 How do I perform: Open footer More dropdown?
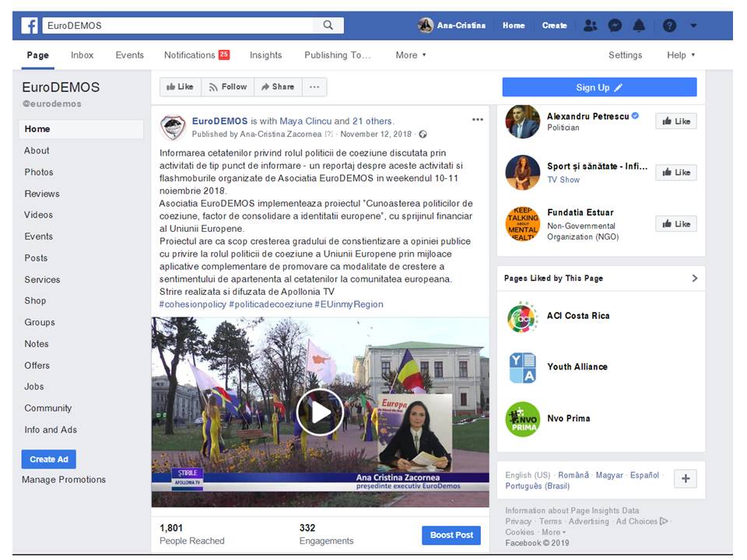click(x=553, y=532)
